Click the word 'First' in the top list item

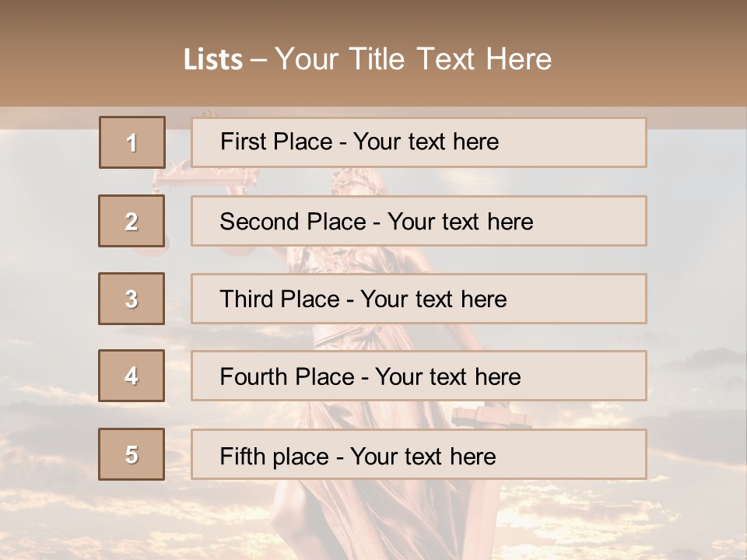pyautogui.click(x=243, y=142)
